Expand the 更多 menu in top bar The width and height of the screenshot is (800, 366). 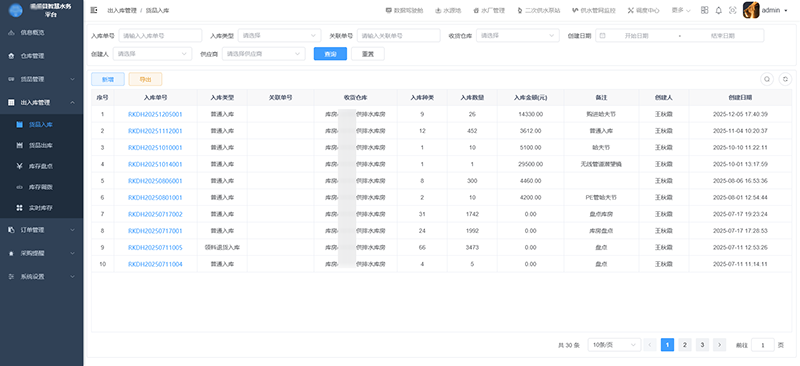click(x=681, y=10)
